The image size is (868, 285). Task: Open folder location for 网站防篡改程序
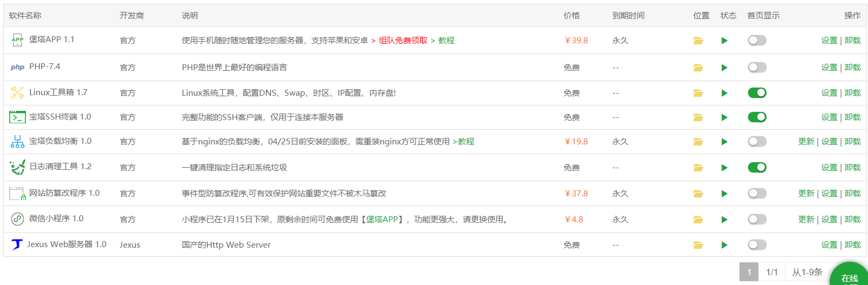[x=698, y=194]
